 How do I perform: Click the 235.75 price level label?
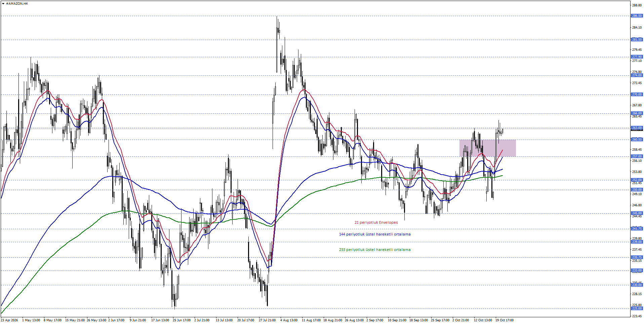click(x=637, y=257)
